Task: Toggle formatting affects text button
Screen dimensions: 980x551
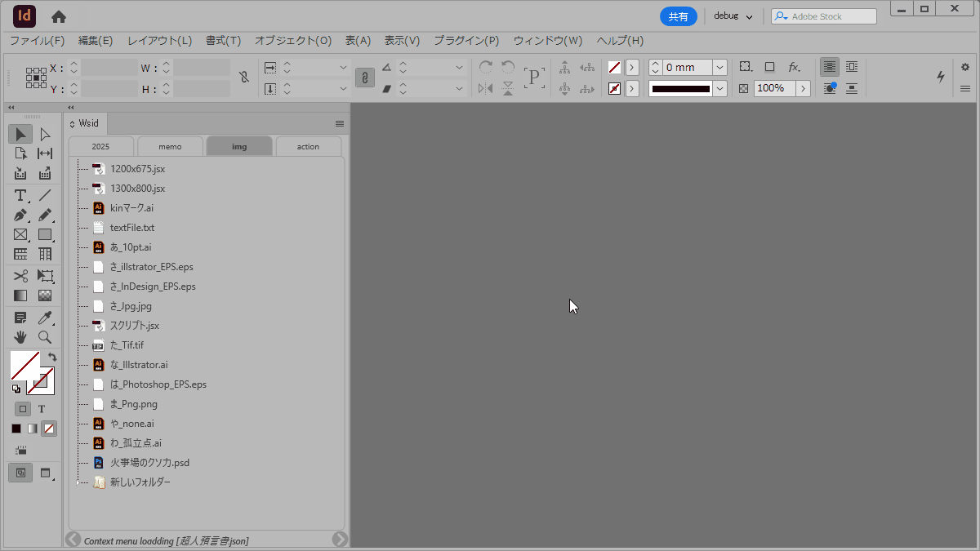Action: [x=41, y=408]
